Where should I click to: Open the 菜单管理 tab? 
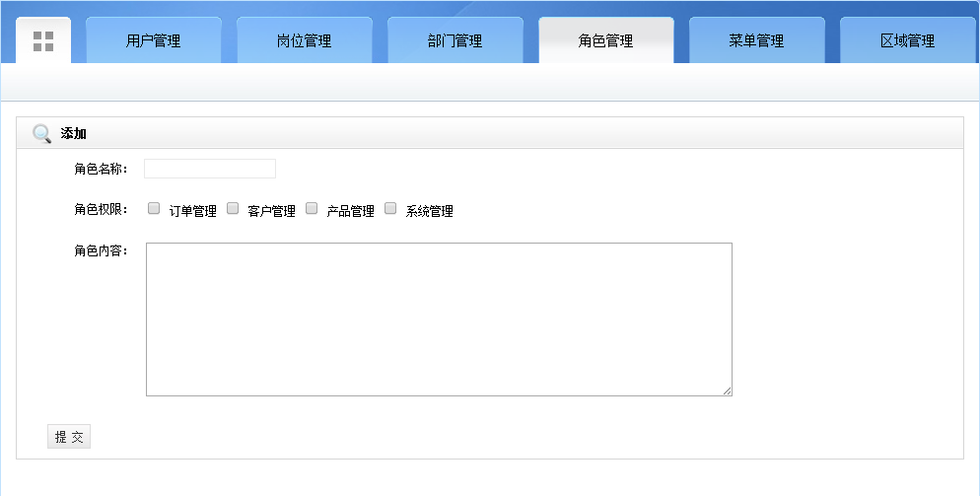point(756,41)
